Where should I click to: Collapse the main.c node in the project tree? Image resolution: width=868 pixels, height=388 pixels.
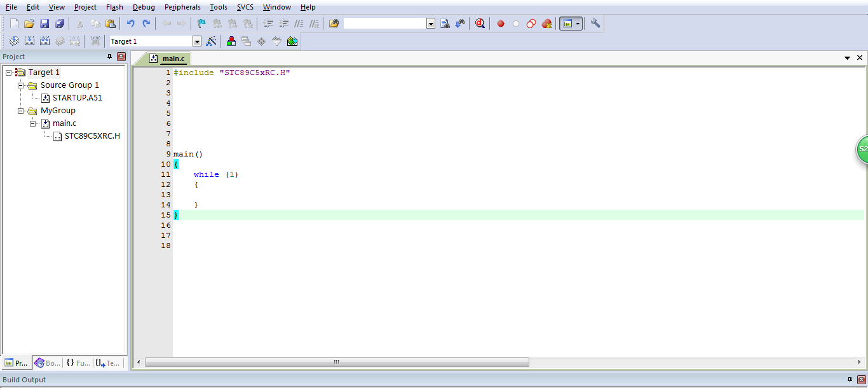(x=32, y=123)
